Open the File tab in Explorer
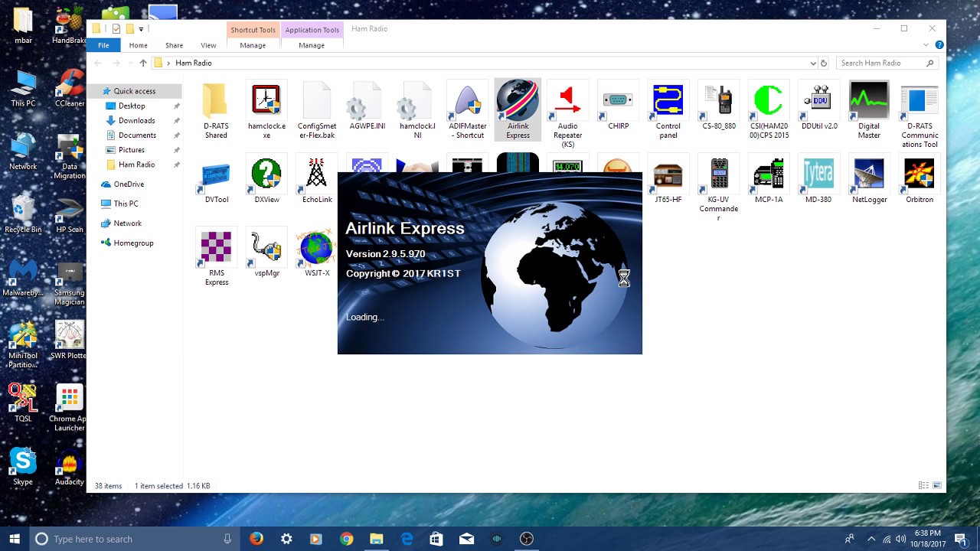This screenshot has width=980, height=551. [x=103, y=45]
